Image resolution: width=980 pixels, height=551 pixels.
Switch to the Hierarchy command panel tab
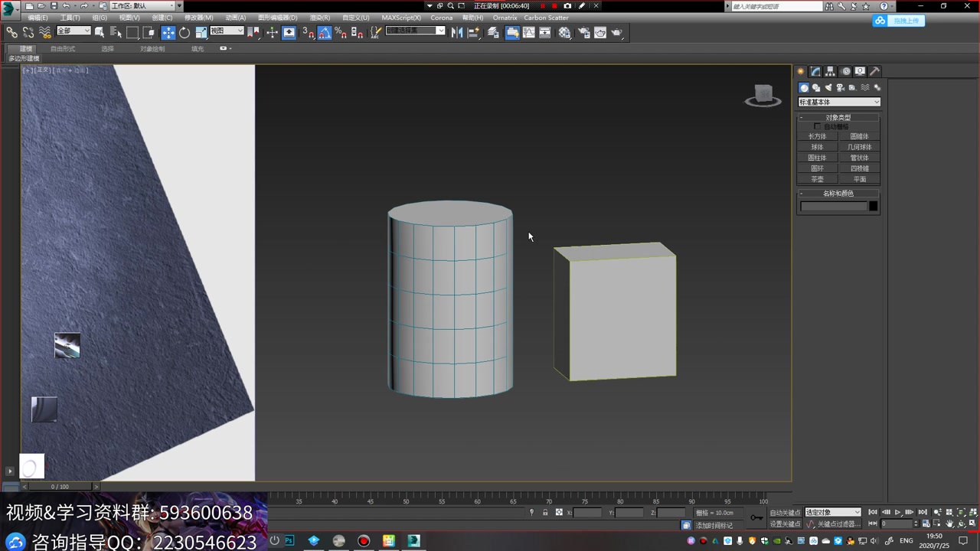pos(830,71)
